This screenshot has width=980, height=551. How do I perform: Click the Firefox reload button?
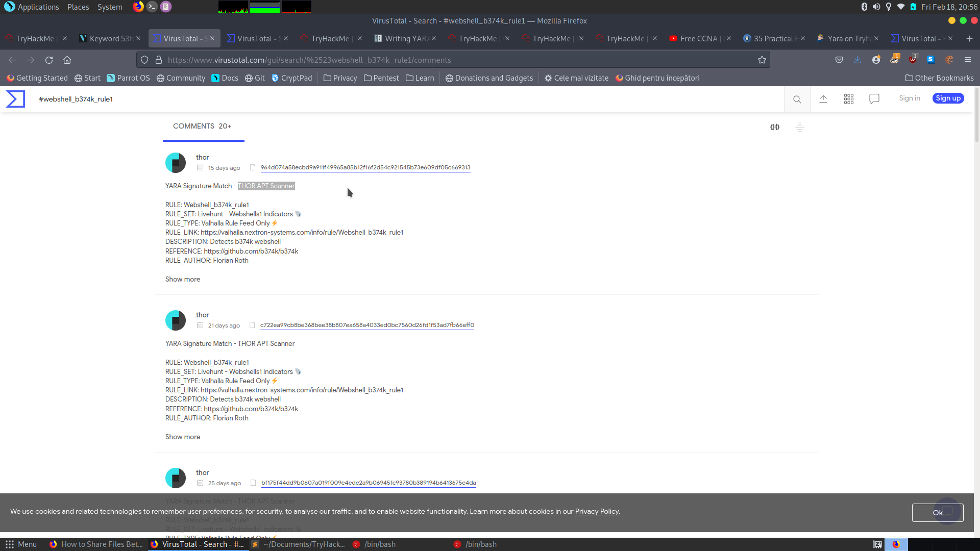pos(49,60)
